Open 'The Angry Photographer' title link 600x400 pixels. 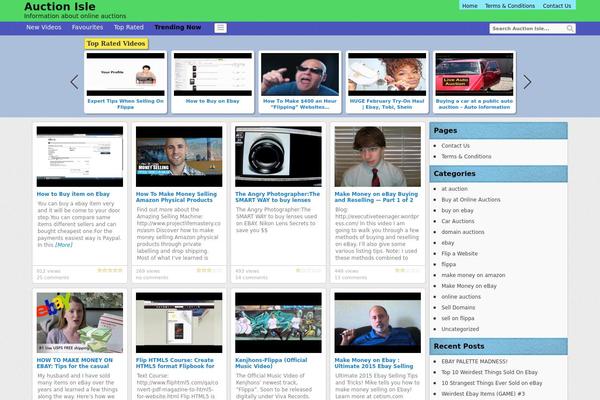[x=277, y=197]
